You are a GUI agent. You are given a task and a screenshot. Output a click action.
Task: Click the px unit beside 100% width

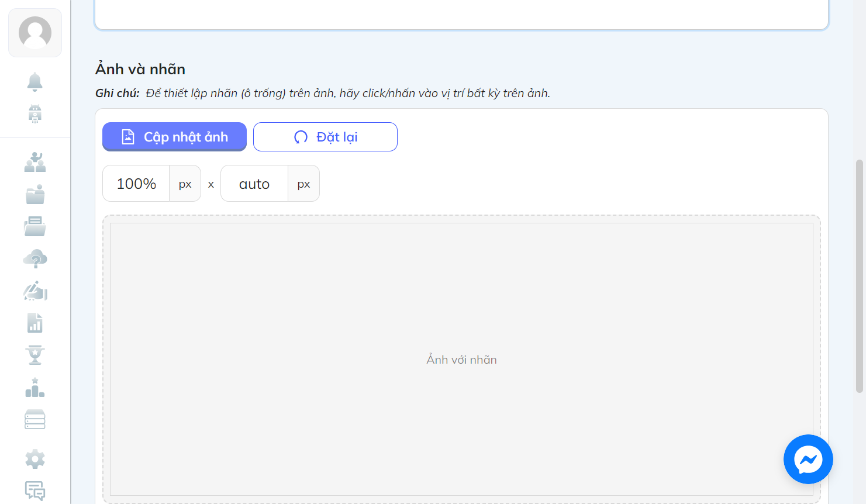tap(185, 184)
